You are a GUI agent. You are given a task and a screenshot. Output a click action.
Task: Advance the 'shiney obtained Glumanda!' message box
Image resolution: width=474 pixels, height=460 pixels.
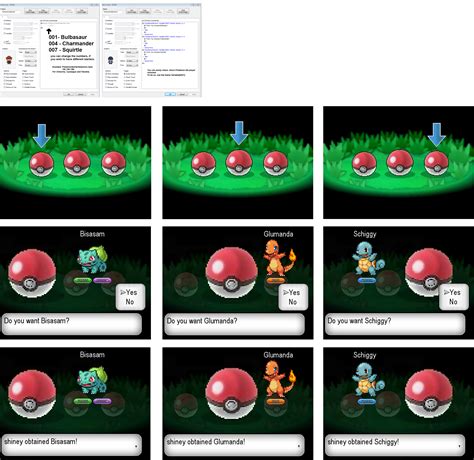[234, 445]
